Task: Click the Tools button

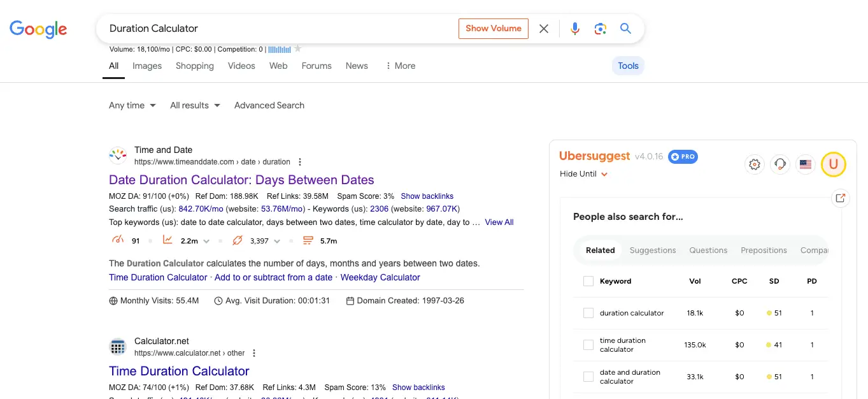Action: pos(628,66)
